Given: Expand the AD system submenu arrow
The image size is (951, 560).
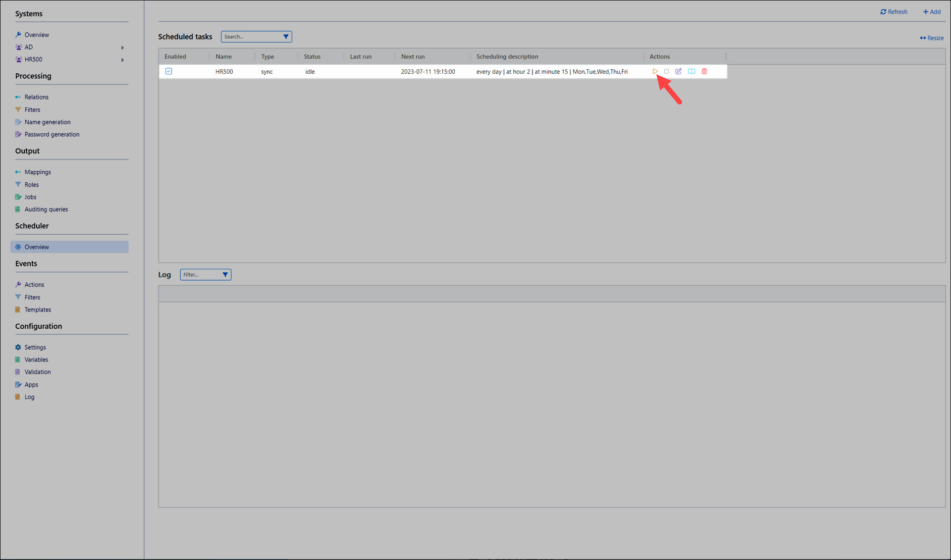Looking at the screenshot, I should (x=122, y=48).
